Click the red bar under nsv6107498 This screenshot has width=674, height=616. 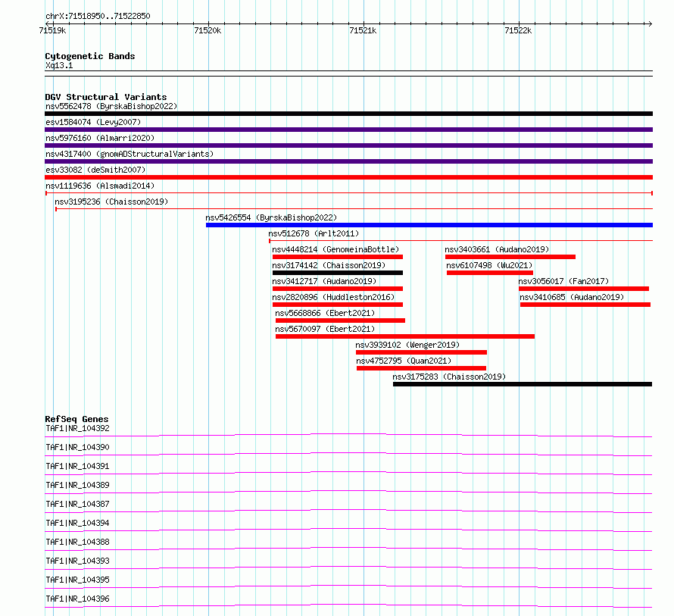click(x=490, y=273)
